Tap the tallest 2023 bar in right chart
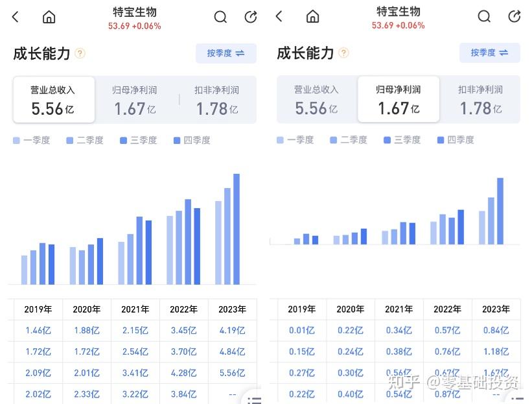Viewport: 532px width, 404px height. pos(500,211)
